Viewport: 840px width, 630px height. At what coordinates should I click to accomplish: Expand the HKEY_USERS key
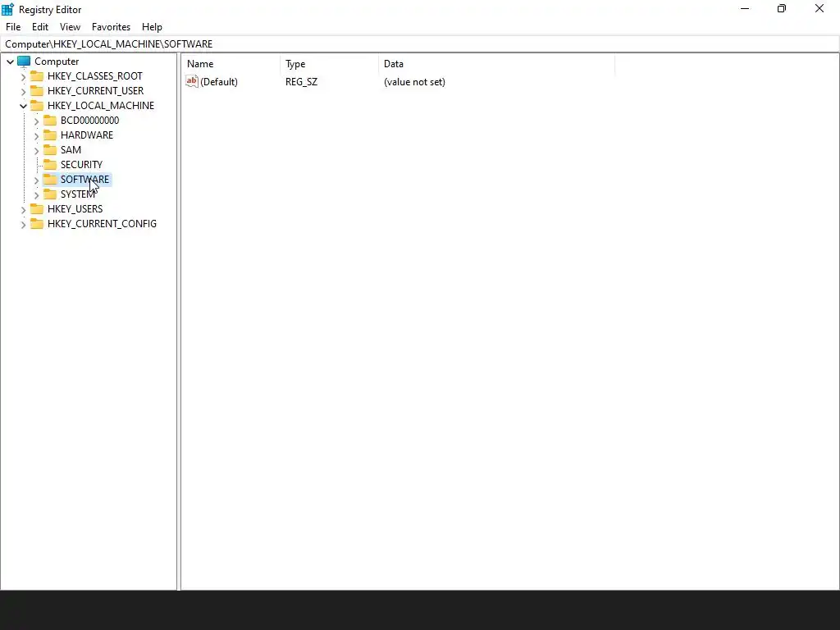tap(23, 209)
